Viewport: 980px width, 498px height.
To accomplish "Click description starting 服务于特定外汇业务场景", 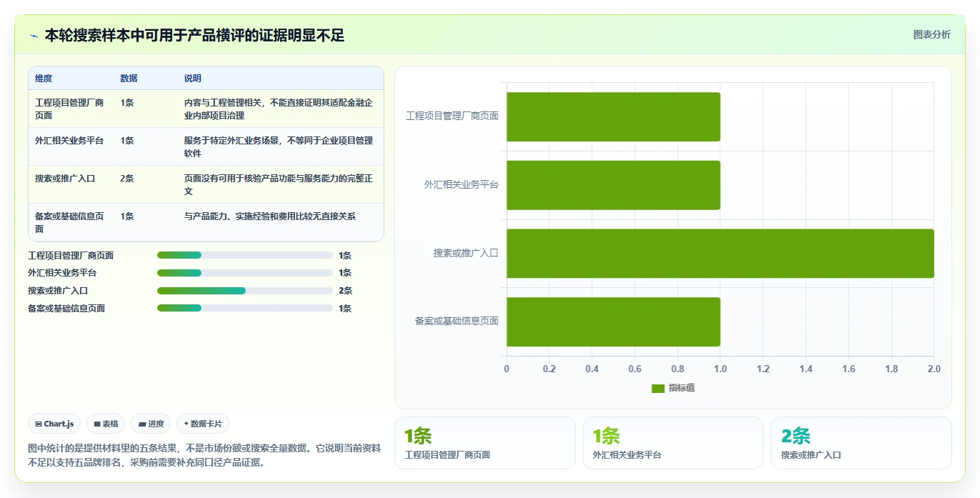I will (279, 146).
